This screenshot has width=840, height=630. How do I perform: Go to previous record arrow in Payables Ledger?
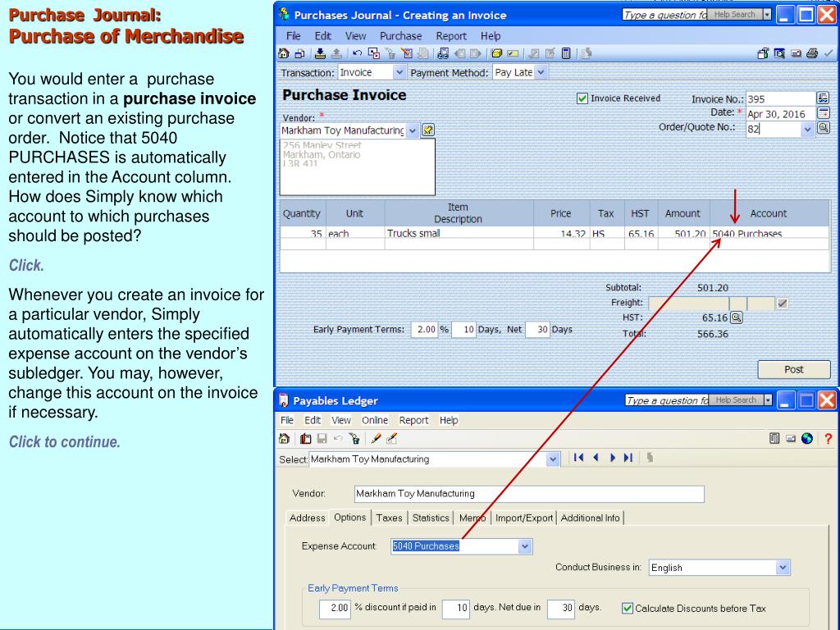(x=596, y=458)
